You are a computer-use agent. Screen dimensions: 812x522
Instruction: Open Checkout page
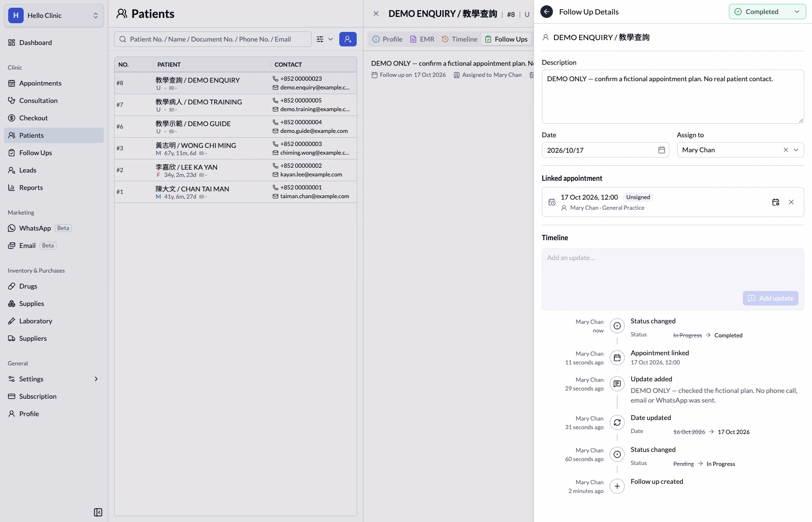54,118
